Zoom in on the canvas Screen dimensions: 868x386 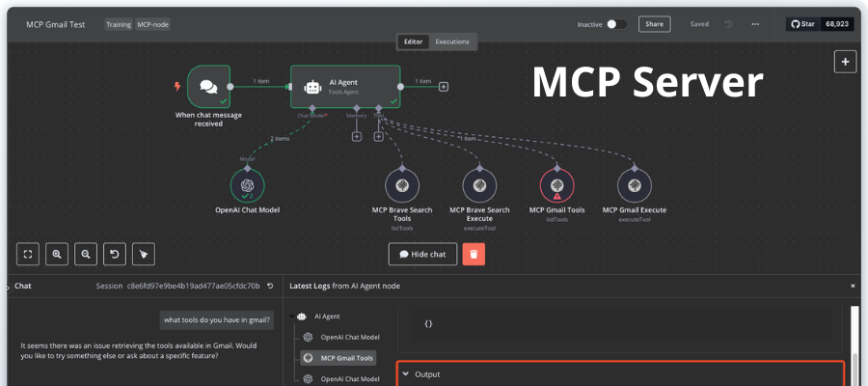(x=57, y=254)
